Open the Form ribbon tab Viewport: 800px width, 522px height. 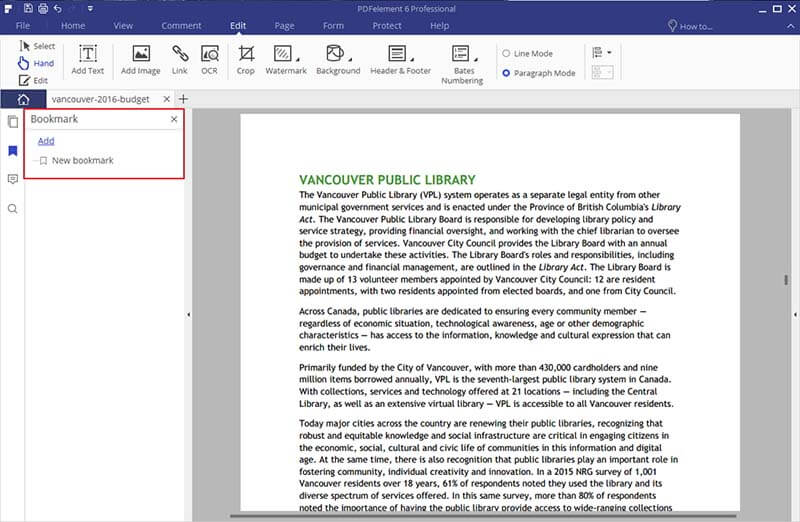(333, 26)
